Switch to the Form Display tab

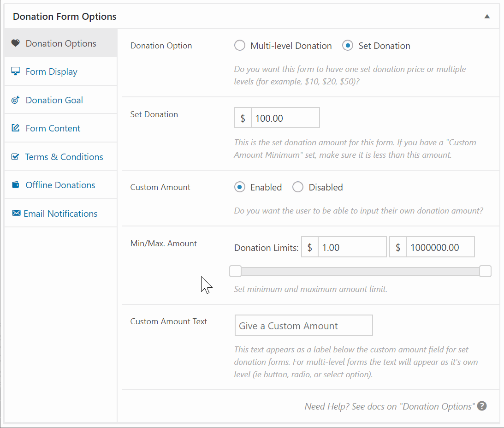coord(61,71)
